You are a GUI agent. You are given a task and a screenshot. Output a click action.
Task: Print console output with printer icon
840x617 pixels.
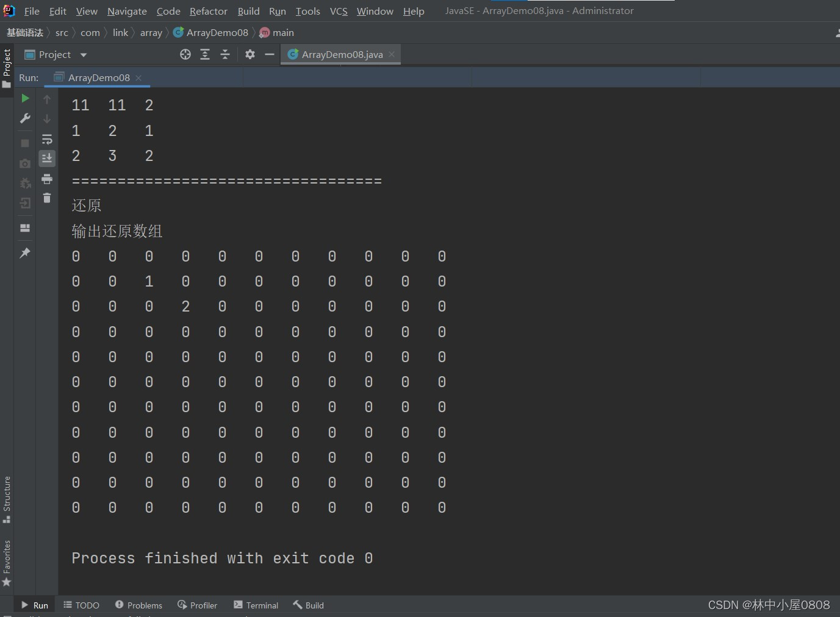pyautogui.click(x=47, y=179)
